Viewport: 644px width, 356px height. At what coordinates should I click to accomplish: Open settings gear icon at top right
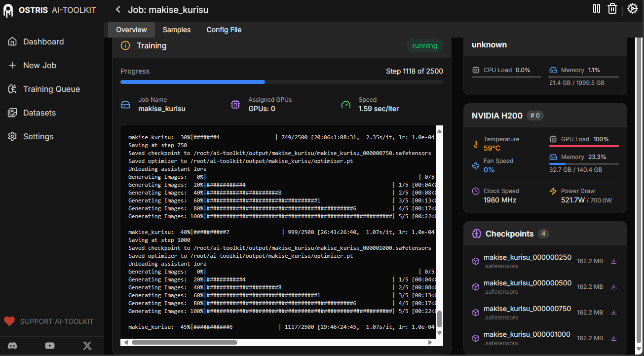(632, 9)
